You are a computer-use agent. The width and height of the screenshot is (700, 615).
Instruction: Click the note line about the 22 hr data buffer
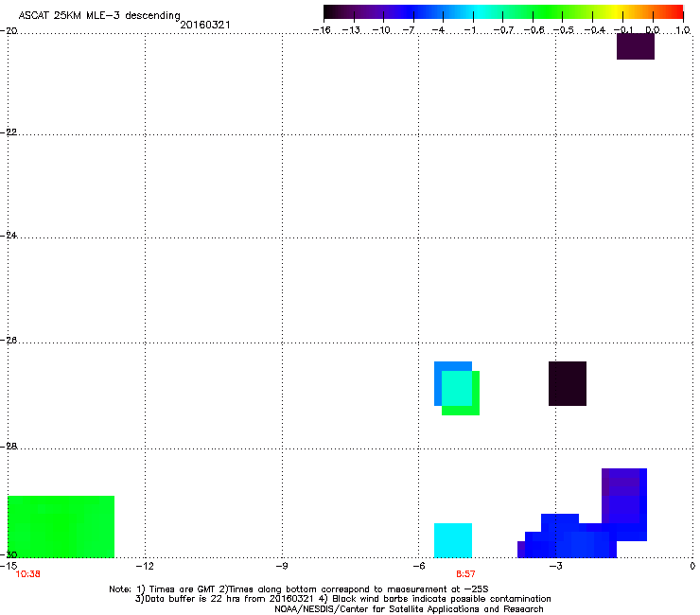pyautogui.click(x=342, y=599)
